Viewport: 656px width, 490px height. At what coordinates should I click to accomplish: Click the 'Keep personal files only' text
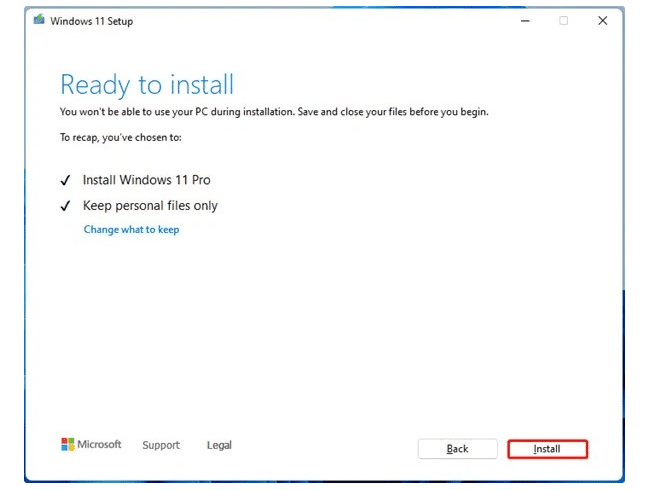click(150, 206)
